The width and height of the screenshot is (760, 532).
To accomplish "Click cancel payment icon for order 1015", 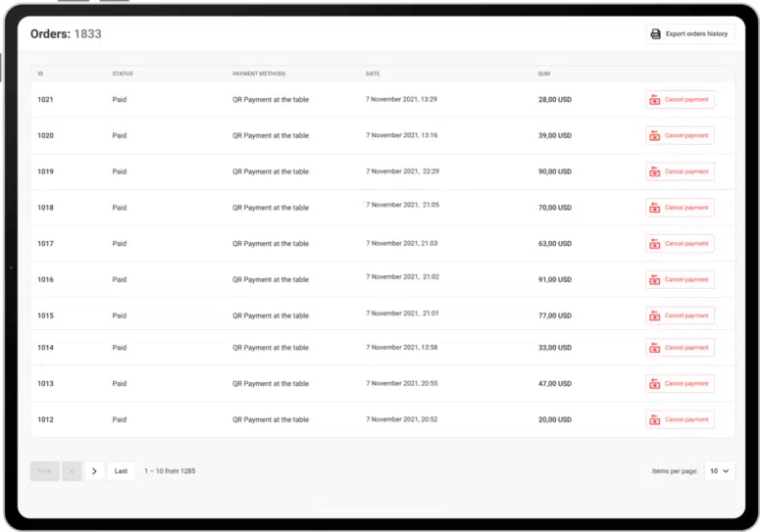I will [x=655, y=315].
